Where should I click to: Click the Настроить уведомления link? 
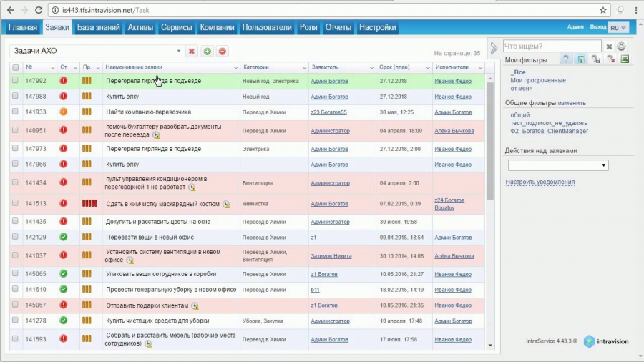coord(540,182)
